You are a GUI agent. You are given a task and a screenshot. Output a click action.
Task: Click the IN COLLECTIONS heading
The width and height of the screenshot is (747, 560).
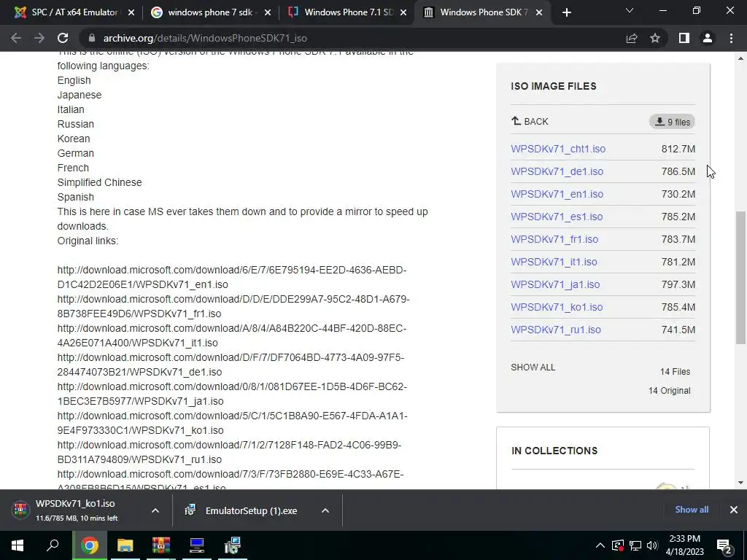(x=554, y=451)
